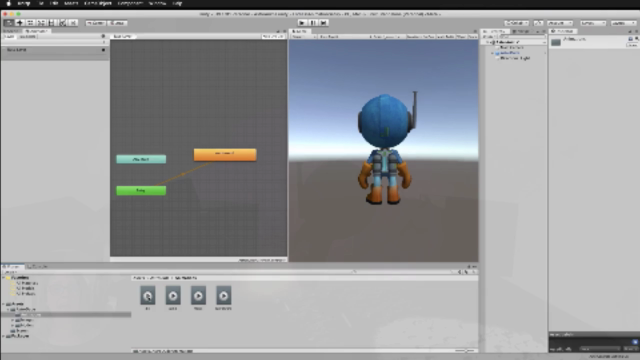The height and width of the screenshot is (360, 640).
Task: Open the Assets menu
Action: coord(71,3)
